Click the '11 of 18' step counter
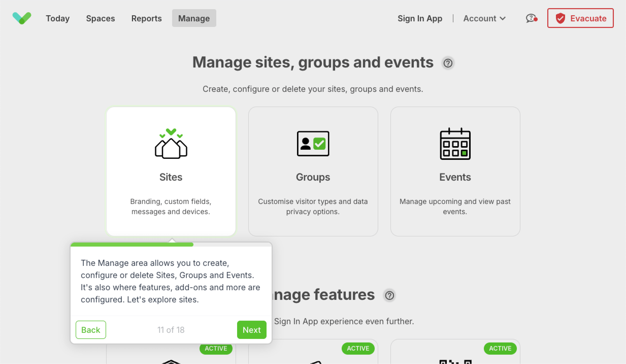626x364 pixels. (171, 330)
